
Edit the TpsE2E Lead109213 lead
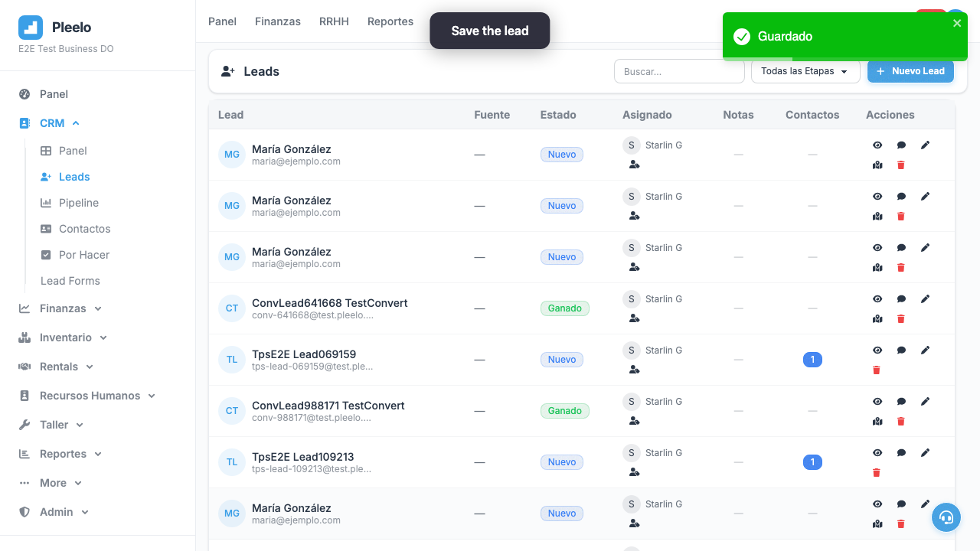925,452
